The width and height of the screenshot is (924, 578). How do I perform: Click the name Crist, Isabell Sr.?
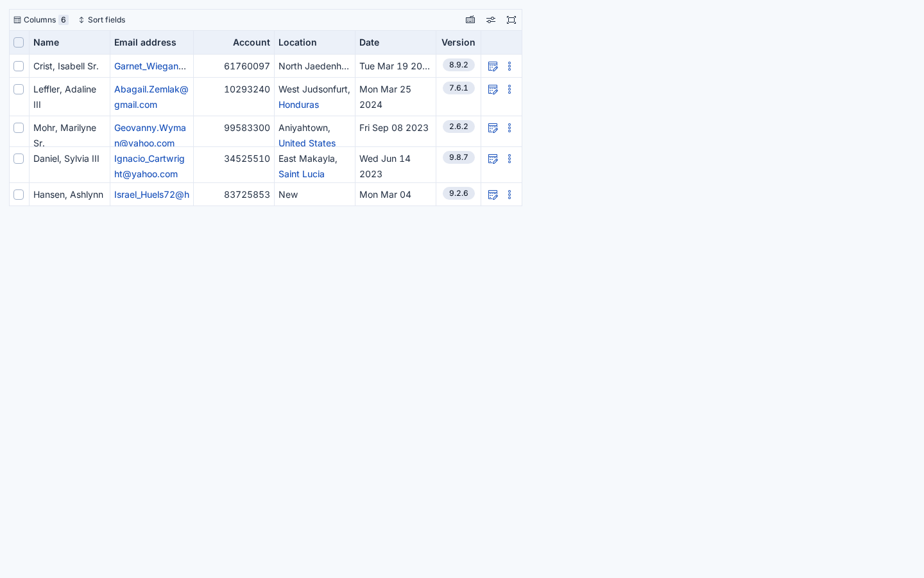66,66
